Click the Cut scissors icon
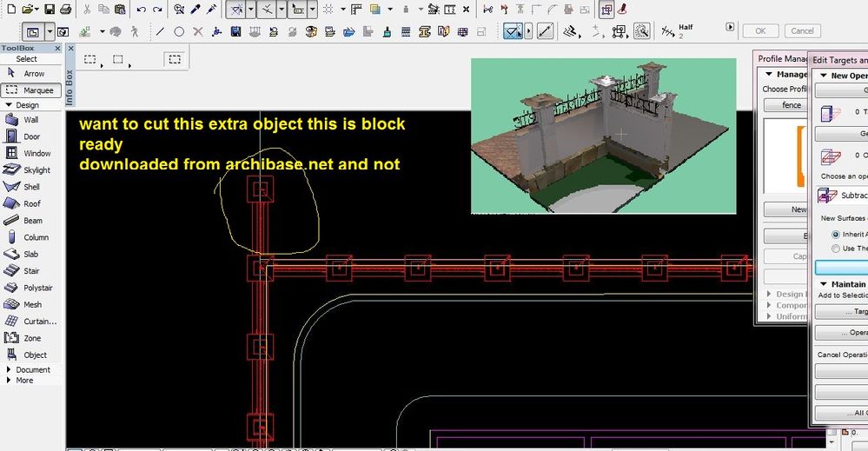868x451 pixels. pos(87,10)
